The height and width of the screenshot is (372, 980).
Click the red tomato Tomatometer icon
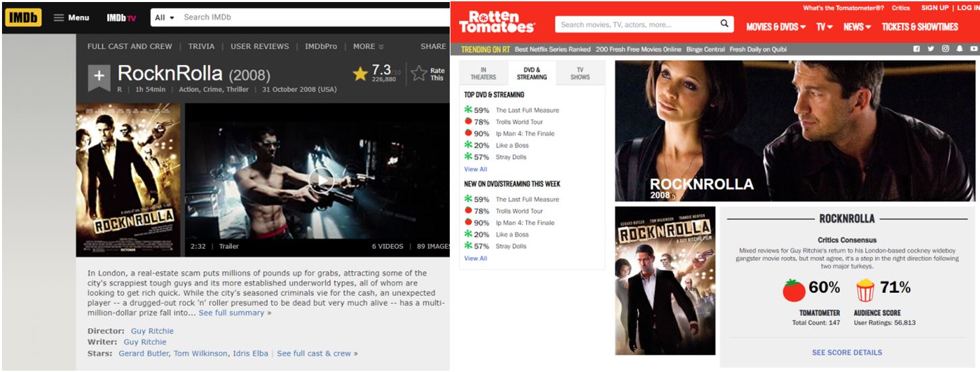click(x=793, y=290)
